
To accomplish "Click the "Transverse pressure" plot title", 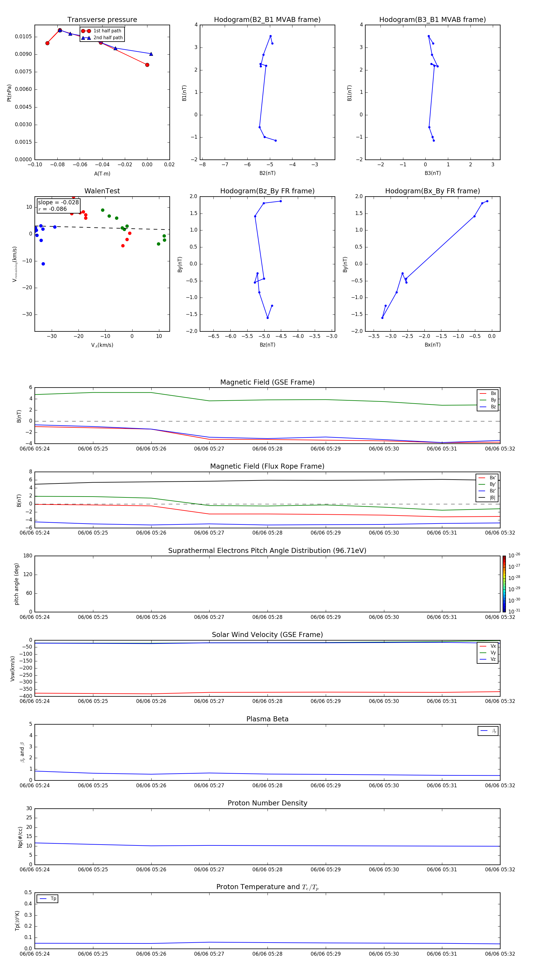I will (102, 20).
